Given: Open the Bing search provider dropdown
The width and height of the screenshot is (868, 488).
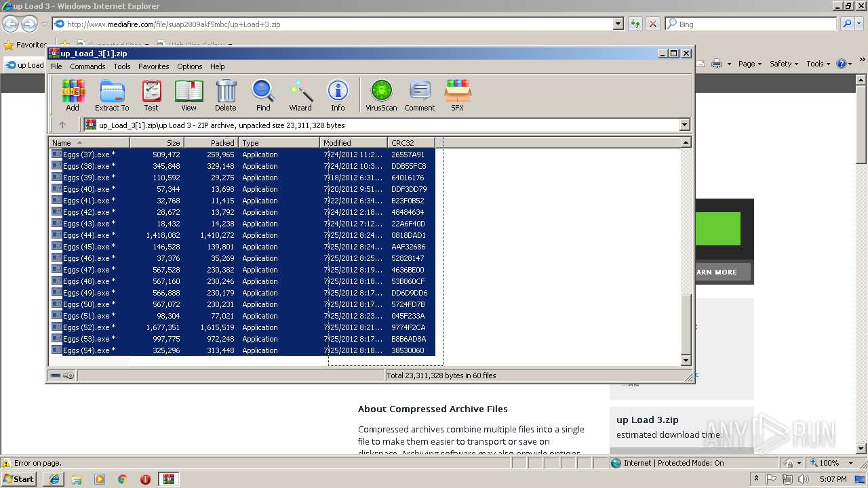Looking at the screenshot, I should [860, 24].
